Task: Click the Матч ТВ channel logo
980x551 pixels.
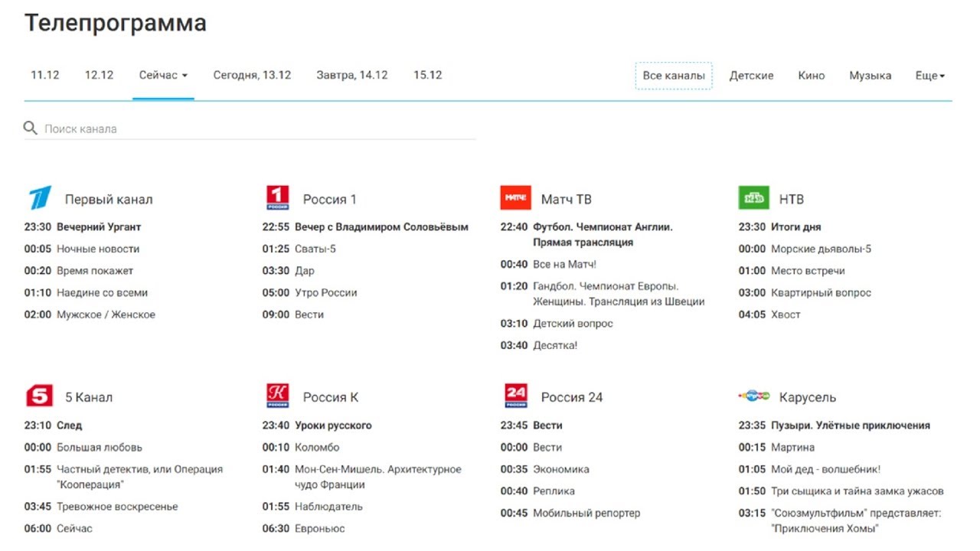Action: (515, 198)
